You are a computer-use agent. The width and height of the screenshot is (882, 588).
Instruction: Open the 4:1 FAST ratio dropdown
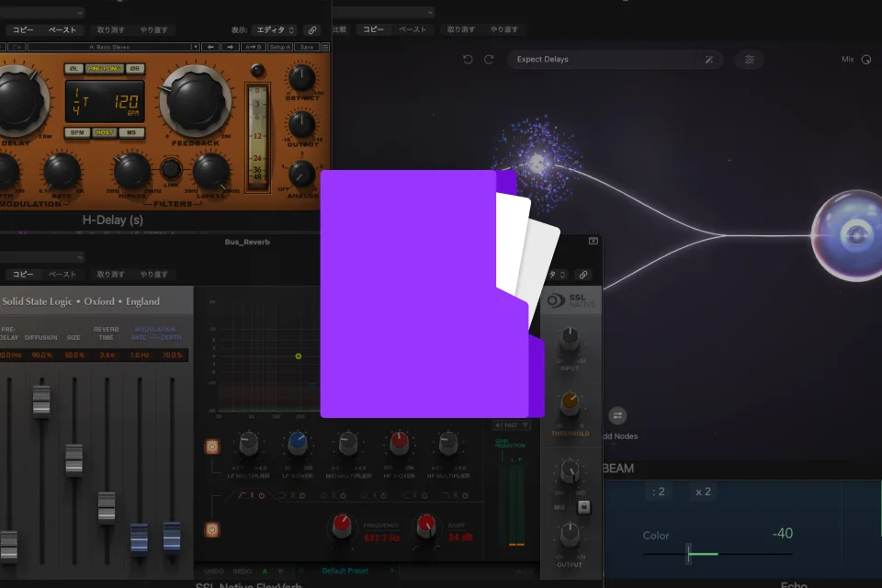(512, 425)
